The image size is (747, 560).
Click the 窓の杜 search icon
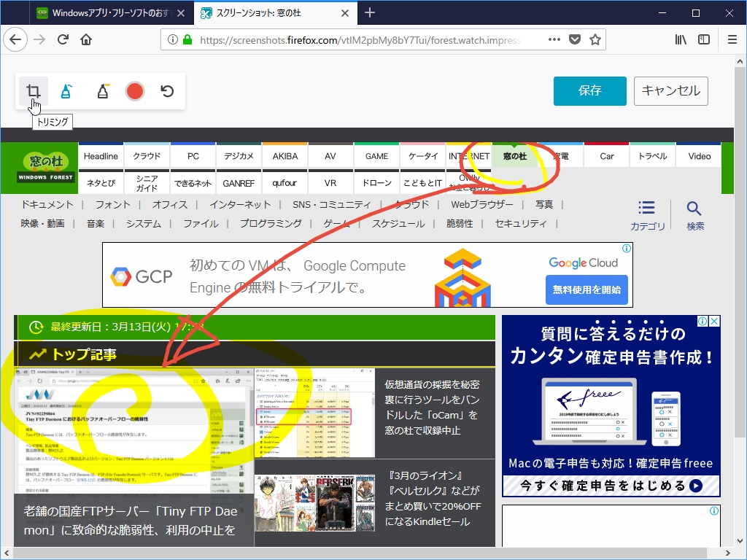(x=694, y=206)
